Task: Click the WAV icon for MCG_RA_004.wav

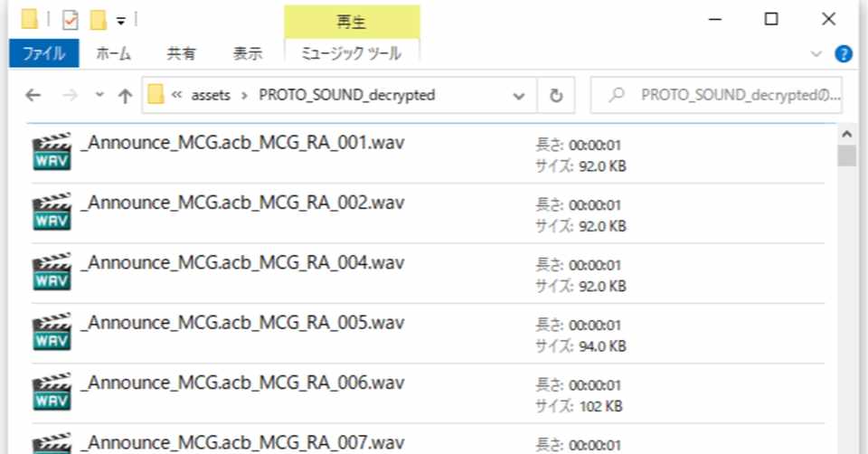Action: coord(52,272)
